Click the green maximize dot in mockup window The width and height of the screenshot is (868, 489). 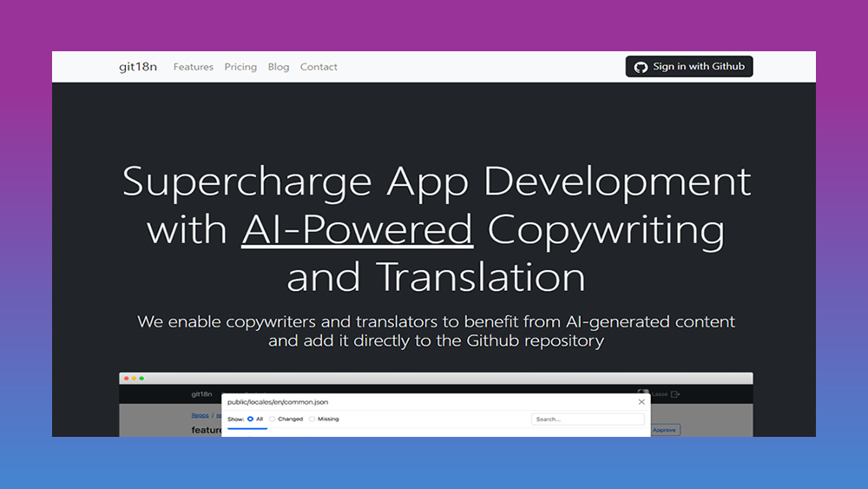(x=141, y=379)
